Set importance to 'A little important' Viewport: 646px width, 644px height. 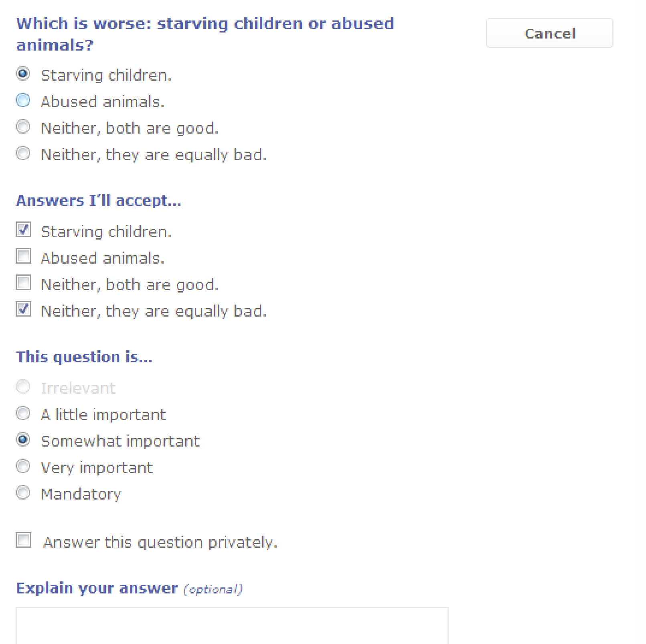(x=23, y=413)
